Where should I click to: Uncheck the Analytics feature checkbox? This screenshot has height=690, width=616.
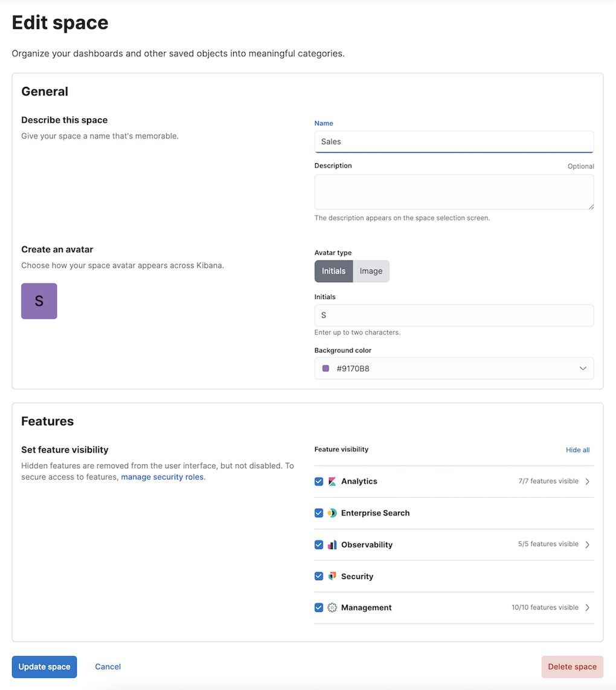(319, 482)
